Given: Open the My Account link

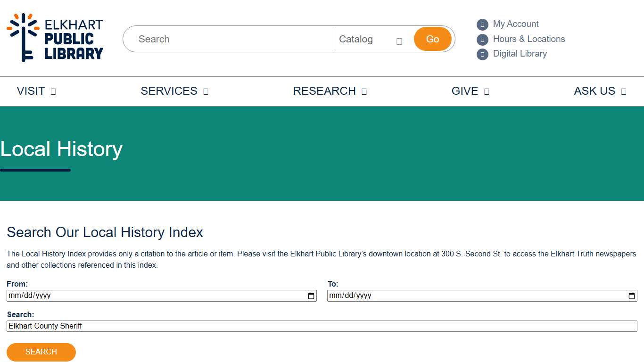Looking at the screenshot, I should 515,24.
